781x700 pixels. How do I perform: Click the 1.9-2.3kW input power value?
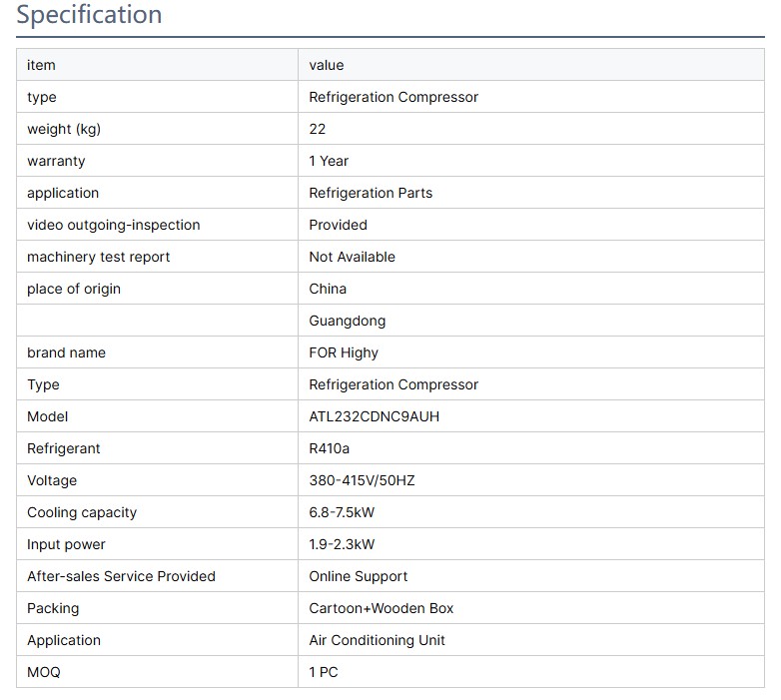[342, 544]
